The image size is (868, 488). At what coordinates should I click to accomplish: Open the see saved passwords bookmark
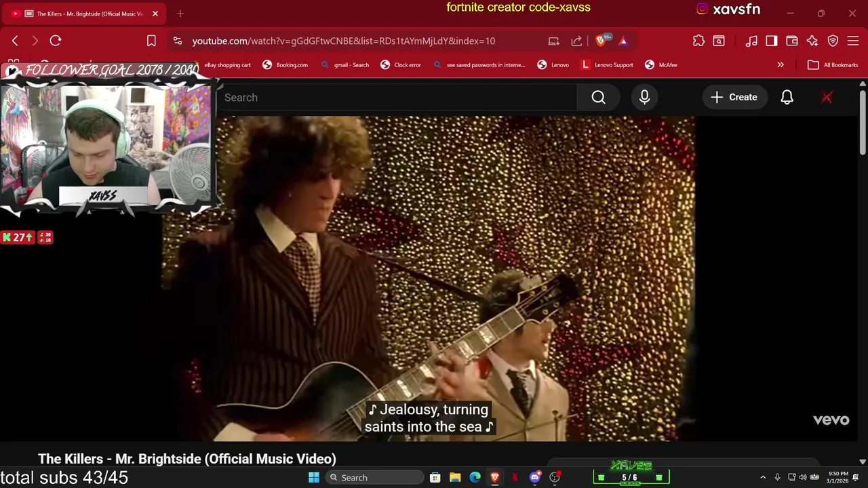[x=479, y=65]
